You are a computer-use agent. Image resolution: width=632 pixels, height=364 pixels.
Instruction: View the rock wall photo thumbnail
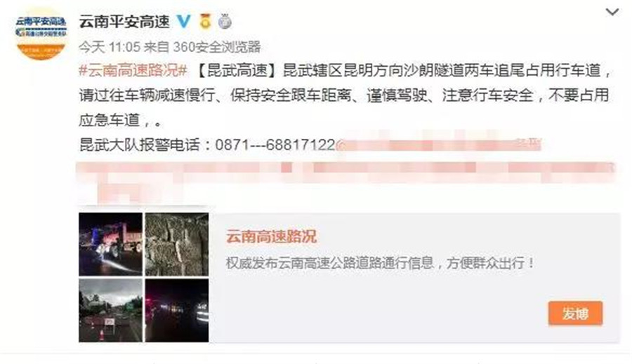point(177,244)
